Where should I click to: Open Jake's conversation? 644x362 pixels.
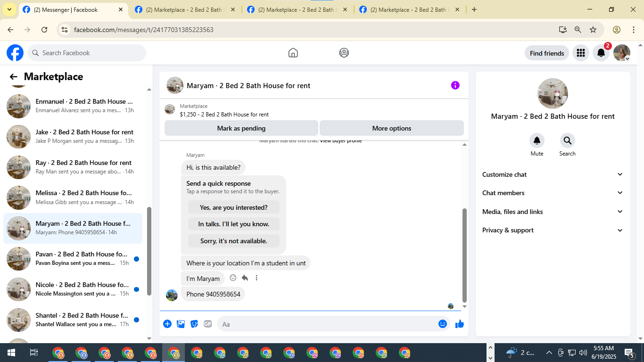pyautogui.click(x=73, y=137)
